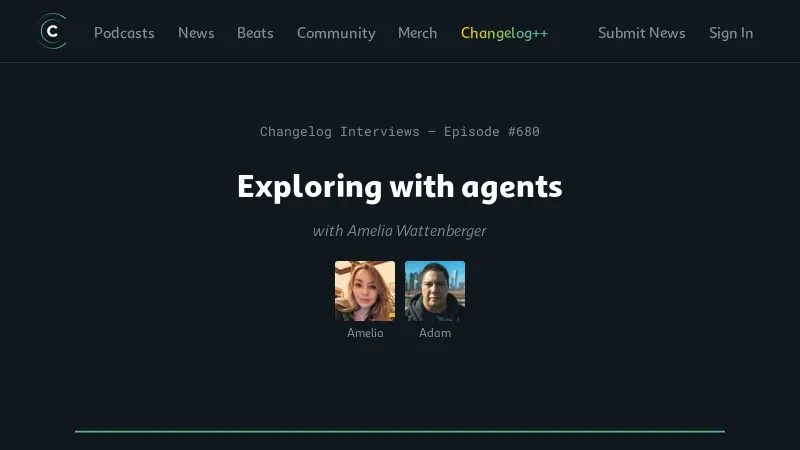Click the Interviews word in episode header

pyautogui.click(x=380, y=132)
